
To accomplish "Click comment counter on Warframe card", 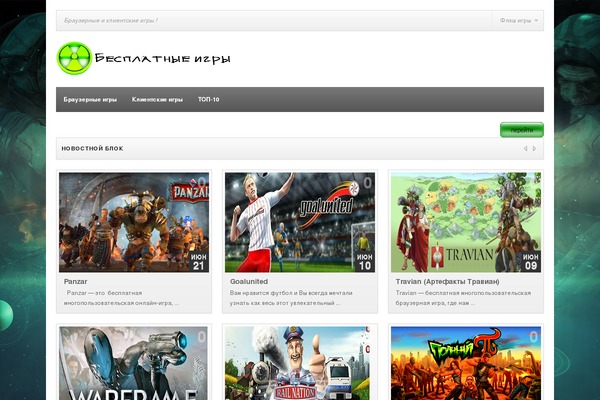I will click(201, 337).
